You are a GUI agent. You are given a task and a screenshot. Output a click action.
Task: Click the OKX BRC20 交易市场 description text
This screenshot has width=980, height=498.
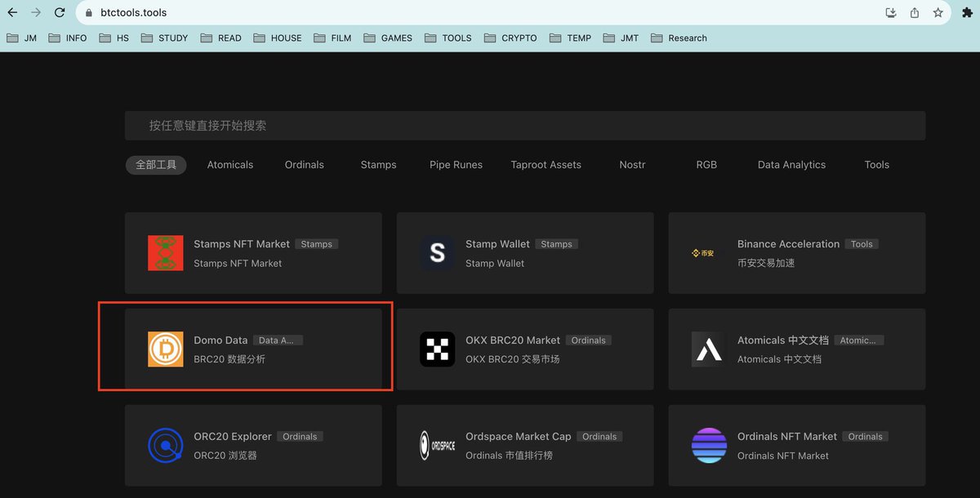tap(513, 359)
